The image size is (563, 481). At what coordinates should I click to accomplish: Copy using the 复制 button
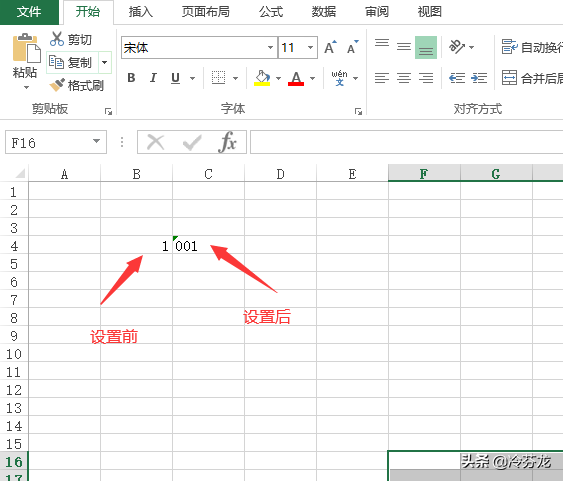coord(72,62)
